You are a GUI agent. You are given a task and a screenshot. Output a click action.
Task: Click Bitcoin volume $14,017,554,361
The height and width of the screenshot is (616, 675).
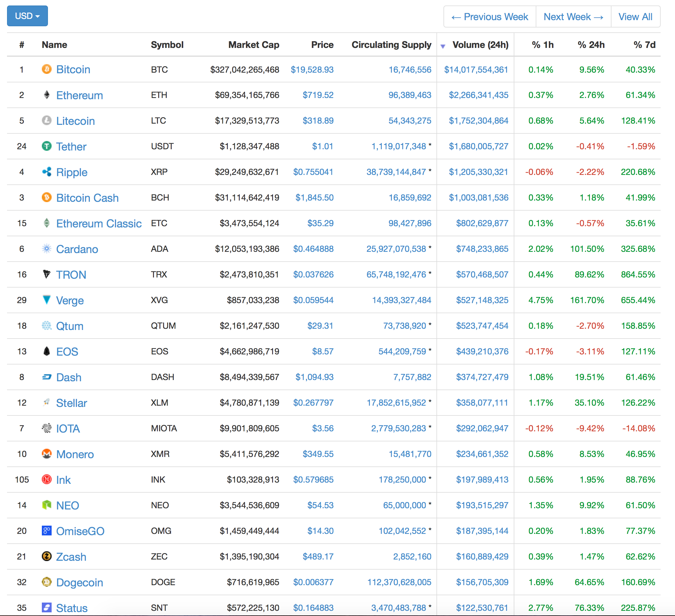[x=476, y=70]
